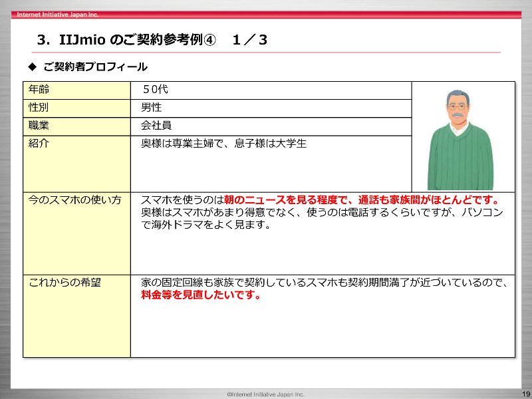This screenshot has width=532, height=399.
Task: Click the line starting '家の固定回線も家族で契約'
Action: click(x=324, y=282)
